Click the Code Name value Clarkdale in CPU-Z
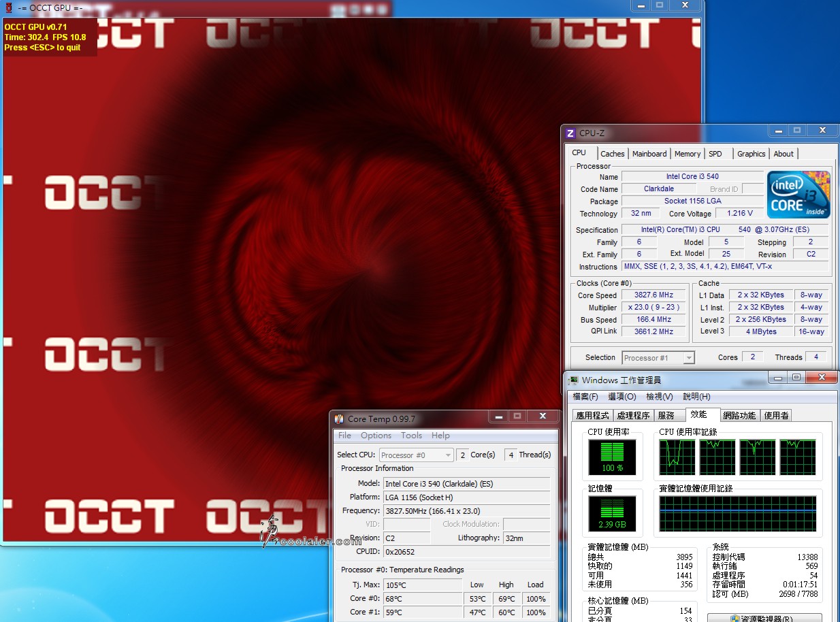Screen dimensions: 840x622 coord(659,189)
